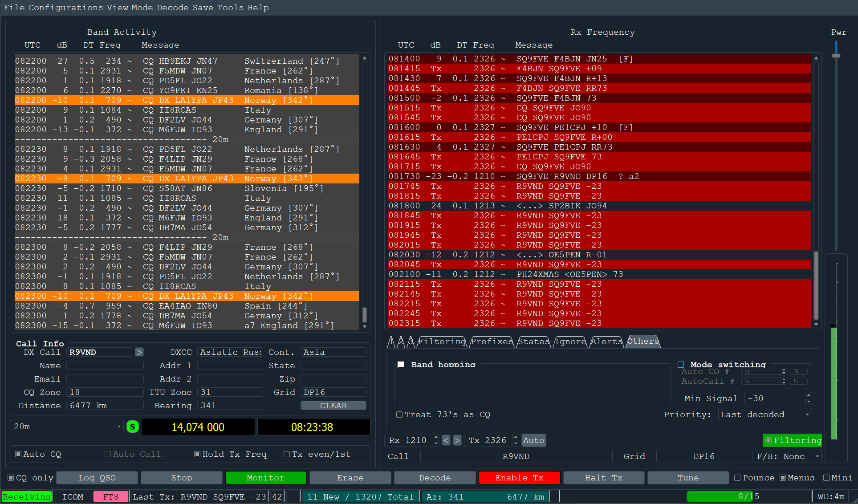Click the red Enable Tx button
Image resolution: width=858 pixels, height=504 pixels.
click(519, 478)
